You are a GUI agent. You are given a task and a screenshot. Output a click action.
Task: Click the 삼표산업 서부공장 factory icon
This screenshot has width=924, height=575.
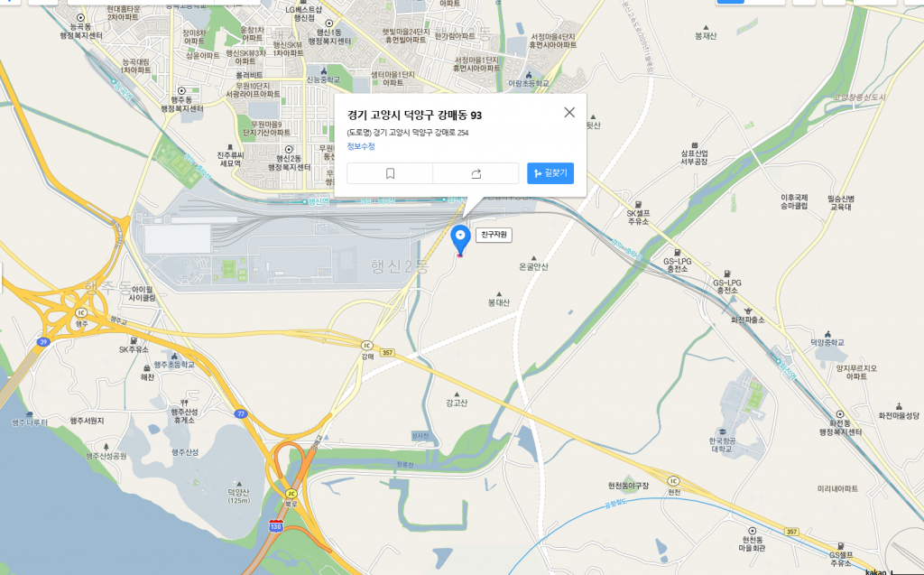[x=694, y=144]
